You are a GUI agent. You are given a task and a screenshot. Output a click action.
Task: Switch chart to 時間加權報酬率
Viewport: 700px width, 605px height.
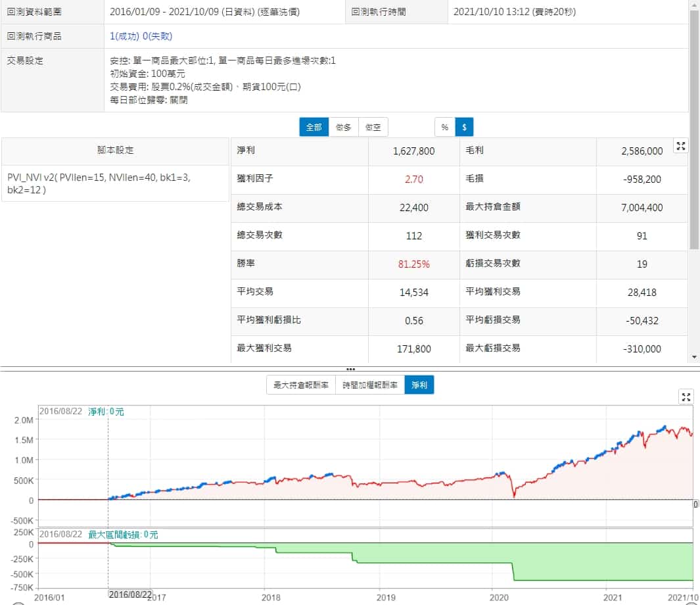pos(369,385)
